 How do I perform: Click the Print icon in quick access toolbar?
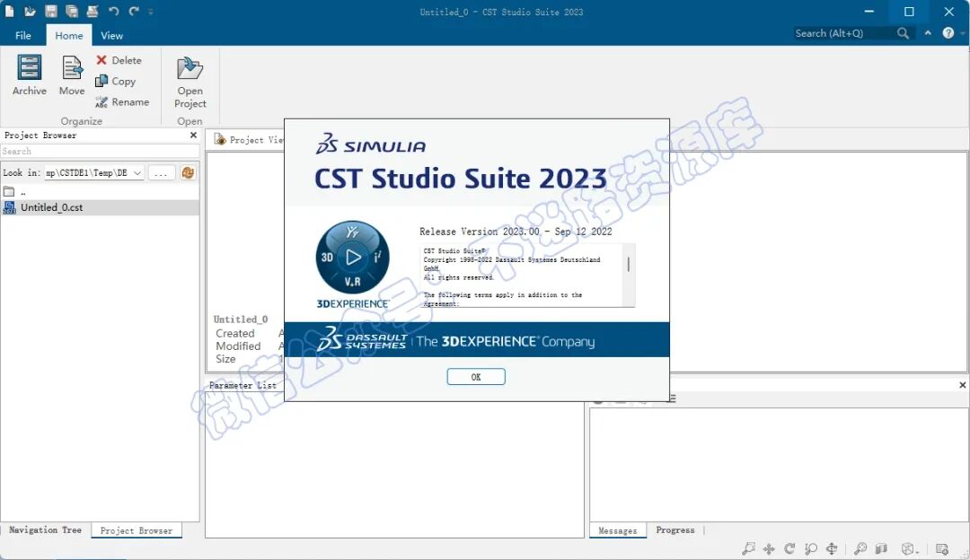(x=93, y=11)
